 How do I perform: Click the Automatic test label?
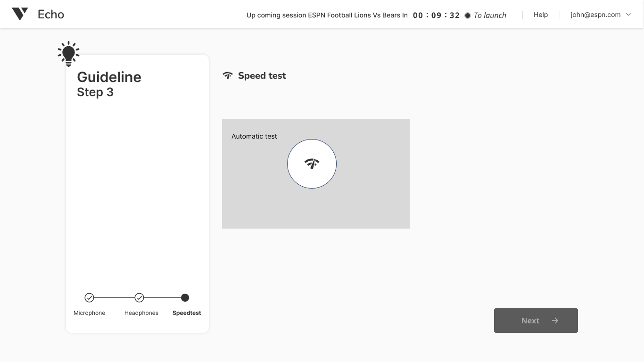254,136
